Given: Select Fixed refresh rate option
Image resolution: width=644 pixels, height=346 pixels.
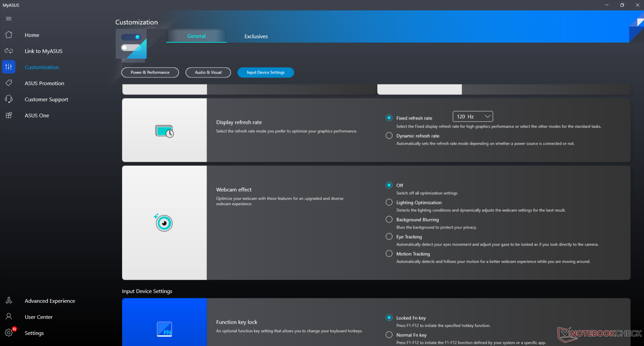Looking at the screenshot, I should (389, 118).
